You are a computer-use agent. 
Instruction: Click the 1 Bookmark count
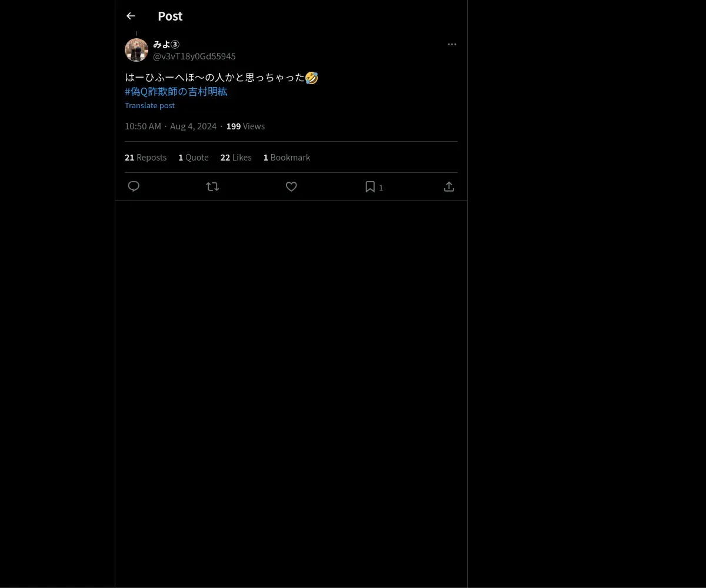287,157
